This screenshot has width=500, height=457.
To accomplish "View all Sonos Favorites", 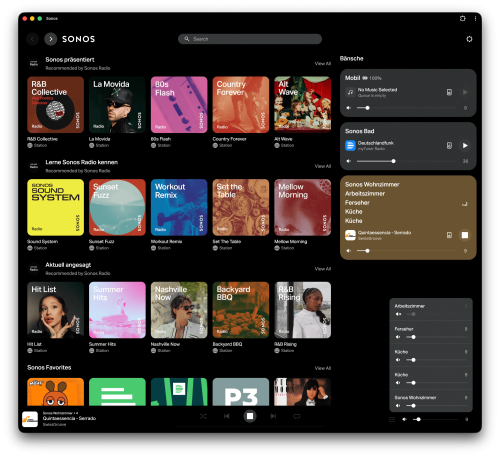I will [323, 368].
